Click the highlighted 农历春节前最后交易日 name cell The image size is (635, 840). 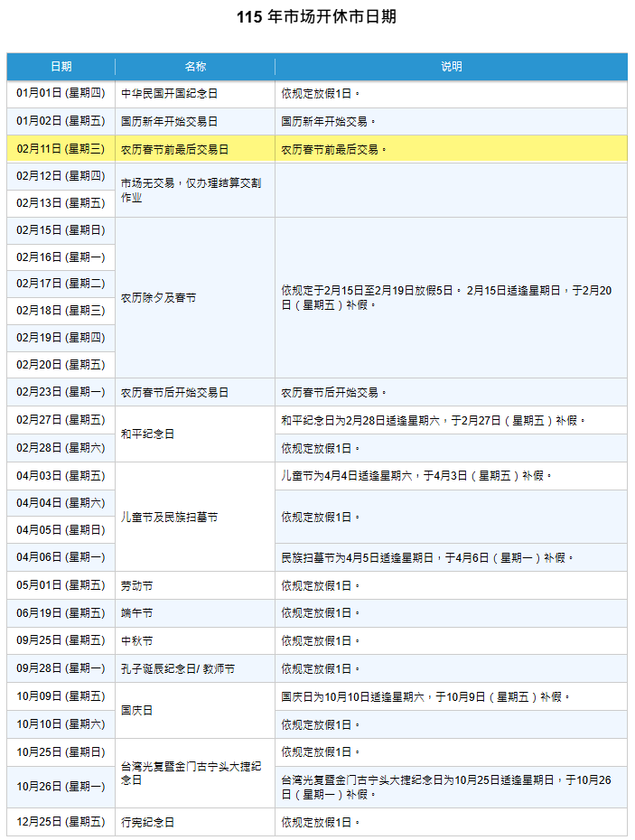[x=175, y=149]
